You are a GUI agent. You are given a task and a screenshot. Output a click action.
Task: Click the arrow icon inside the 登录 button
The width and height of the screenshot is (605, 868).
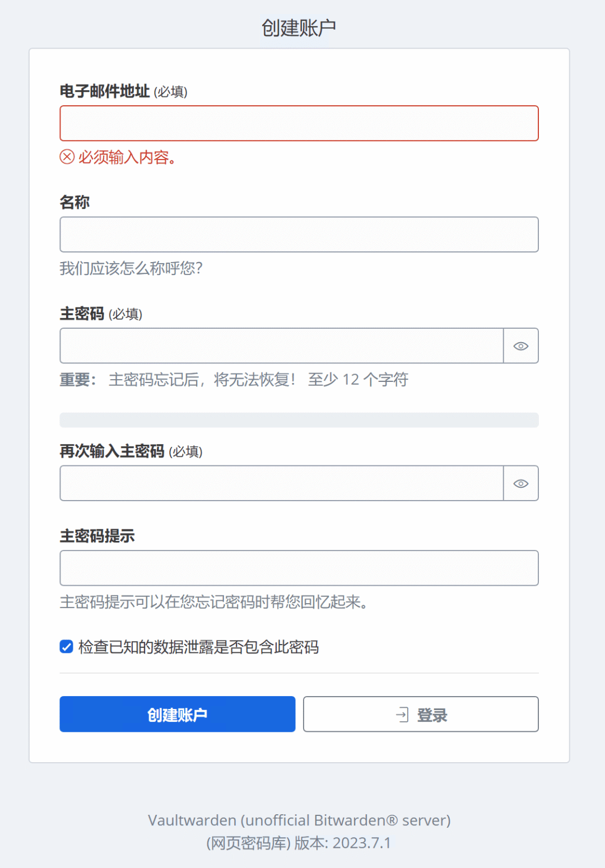tap(402, 714)
